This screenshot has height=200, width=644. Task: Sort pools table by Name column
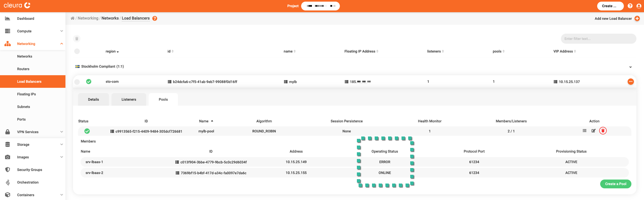coord(206,121)
